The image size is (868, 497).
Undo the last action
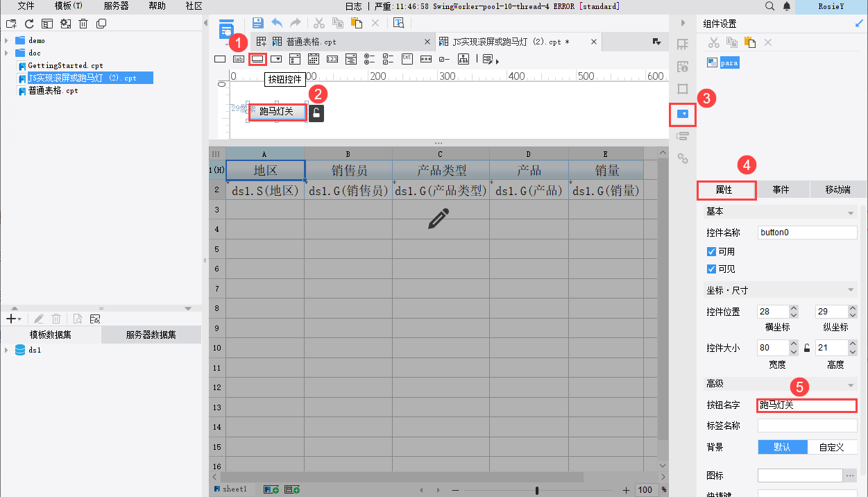(277, 23)
